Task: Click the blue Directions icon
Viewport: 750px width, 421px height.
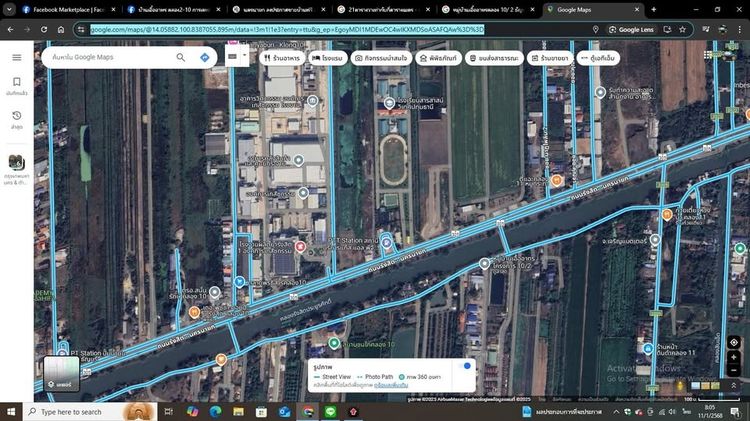Action: click(205, 57)
